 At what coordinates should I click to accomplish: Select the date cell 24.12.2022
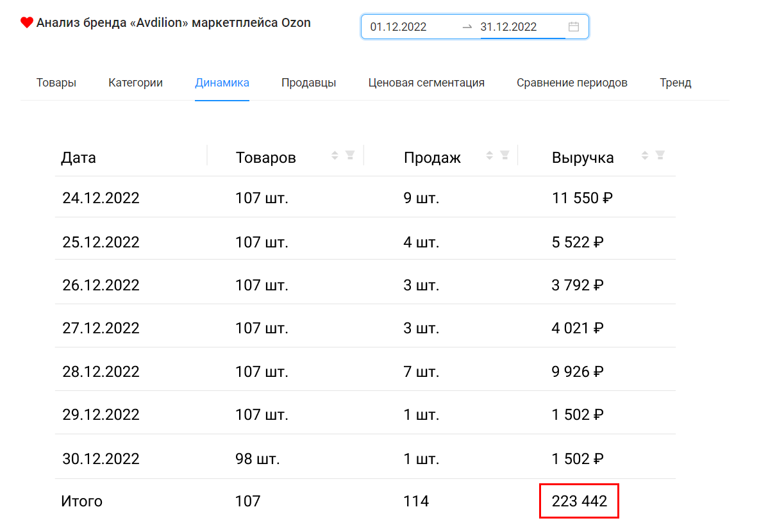point(101,198)
